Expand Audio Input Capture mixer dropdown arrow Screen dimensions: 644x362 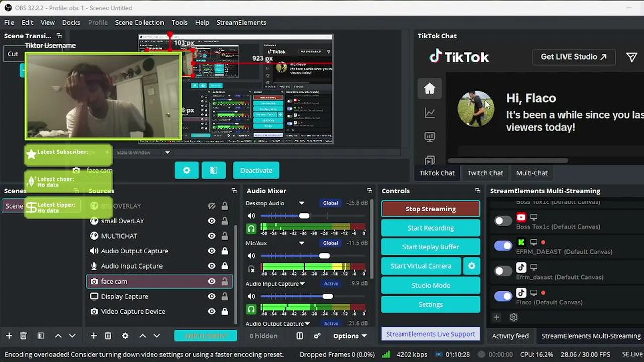pos(302,284)
